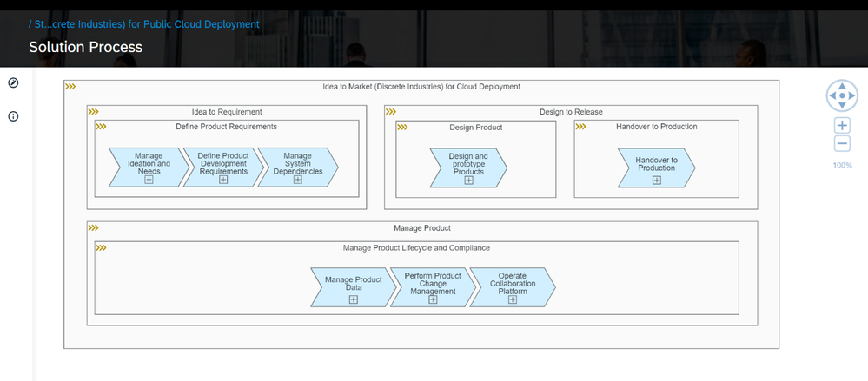Select the Manage Product Data step

[x=353, y=287]
